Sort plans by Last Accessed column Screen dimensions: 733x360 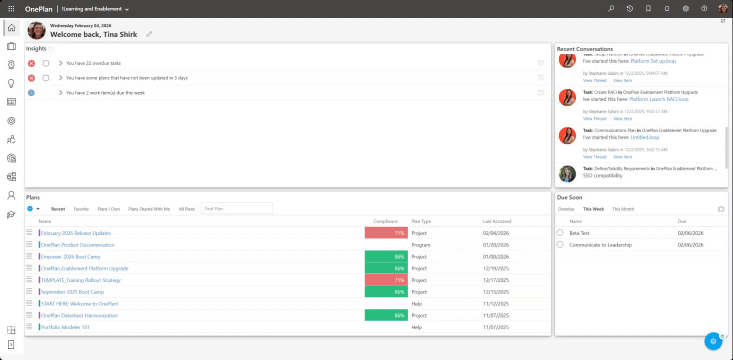coord(497,221)
